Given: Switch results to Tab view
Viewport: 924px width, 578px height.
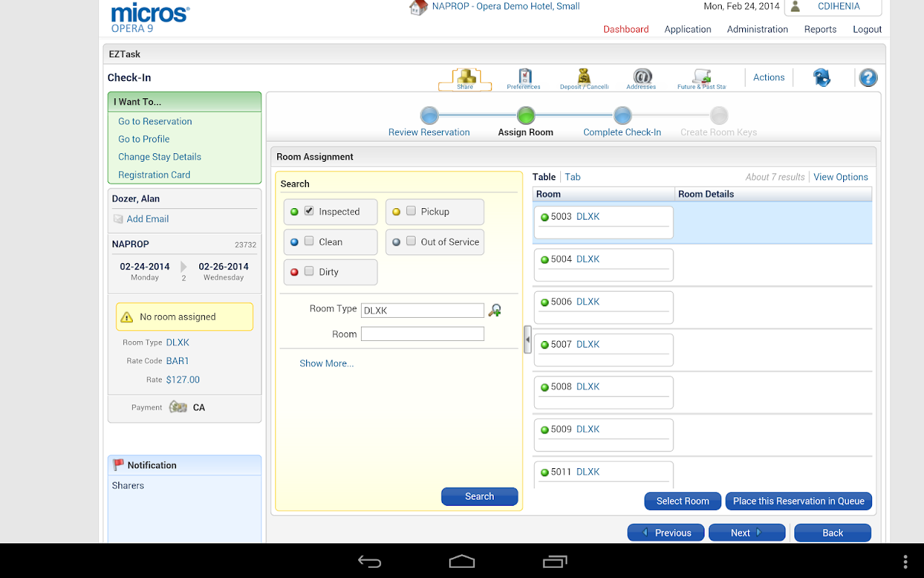Looking at the screenshot, I should coord(572,177).
